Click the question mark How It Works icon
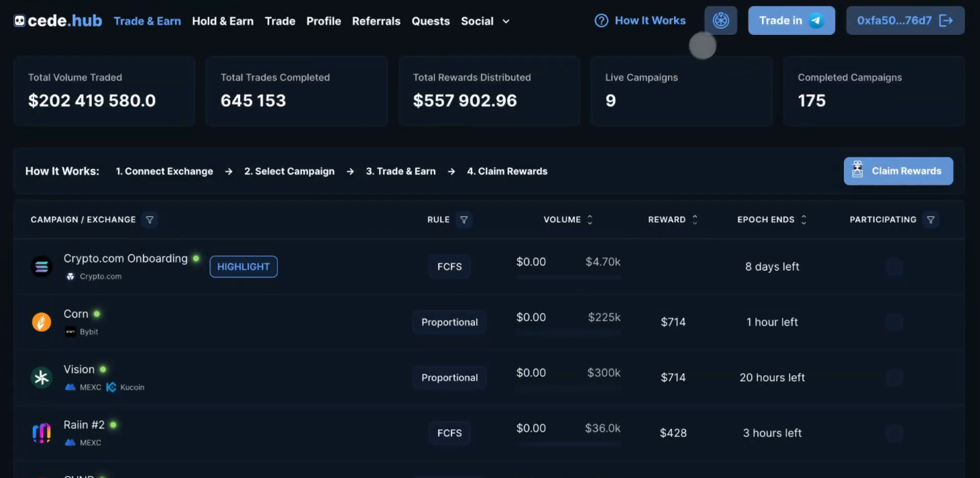 coord(601,21)
